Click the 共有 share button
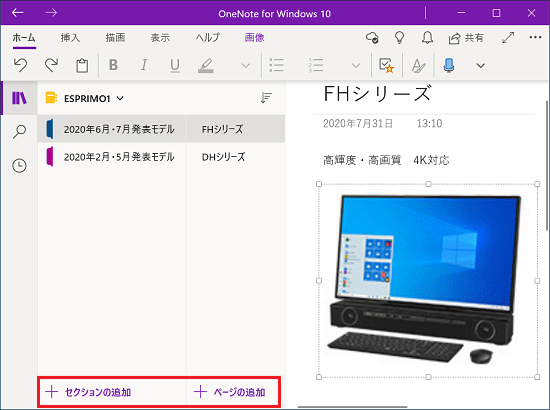 (466, 38)
